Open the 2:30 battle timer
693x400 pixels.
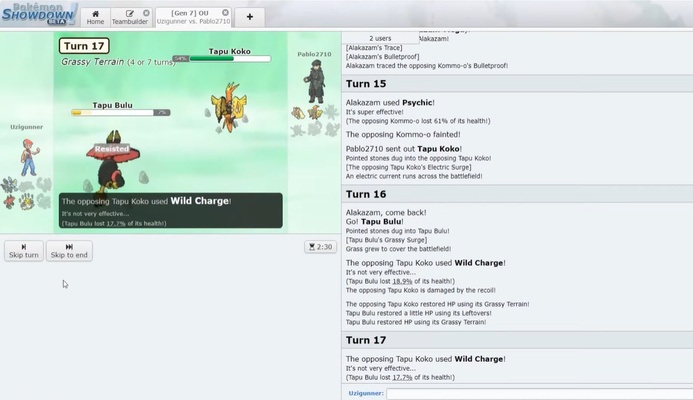point(320,247)
